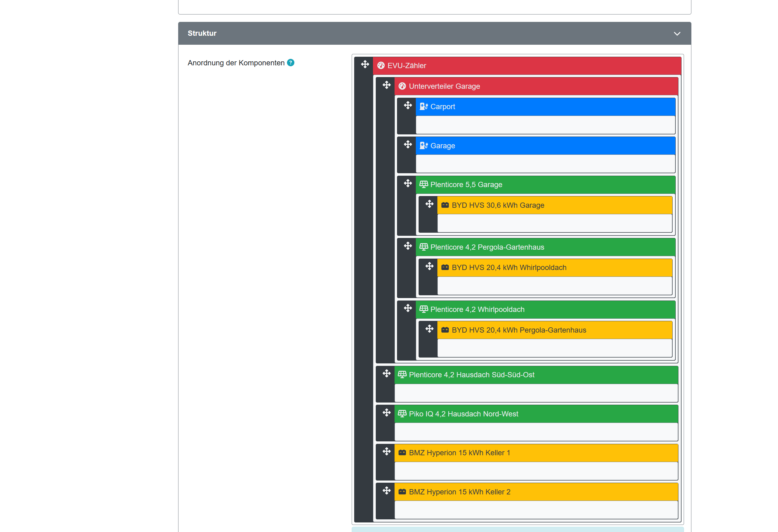Select Plenticore 4,2 Hausdach Süd-Süd-Ost row
This screenshot has width=778, height=532.
471,374
